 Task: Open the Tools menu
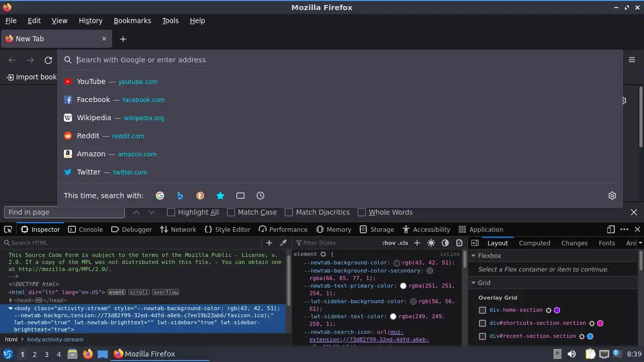point(171,21)
